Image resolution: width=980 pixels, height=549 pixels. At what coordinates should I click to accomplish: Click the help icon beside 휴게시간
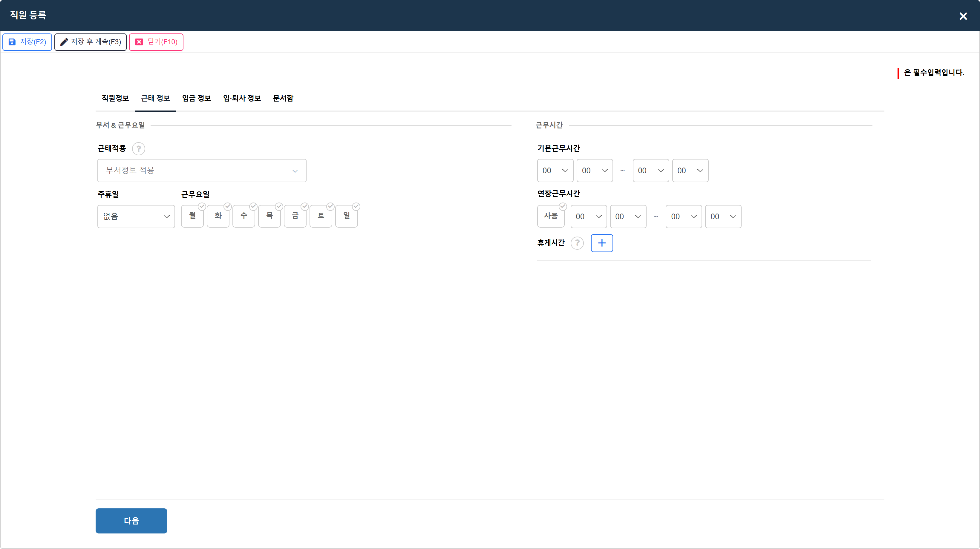578,243
